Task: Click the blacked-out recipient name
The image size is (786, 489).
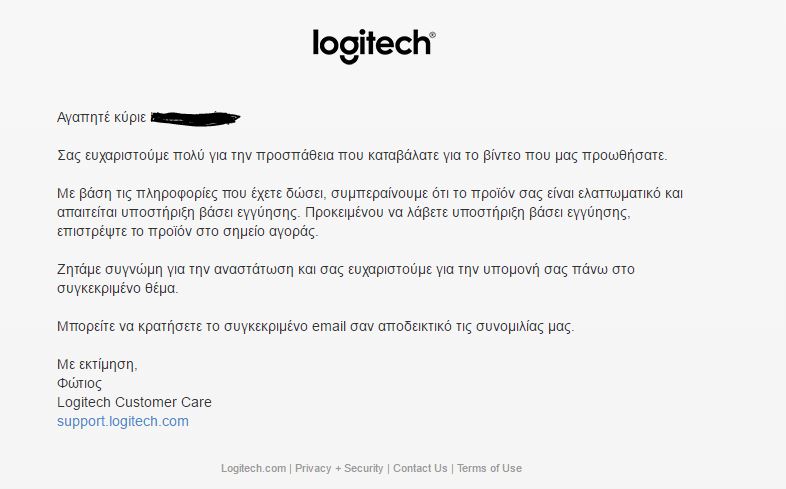Action: [195, 118]
